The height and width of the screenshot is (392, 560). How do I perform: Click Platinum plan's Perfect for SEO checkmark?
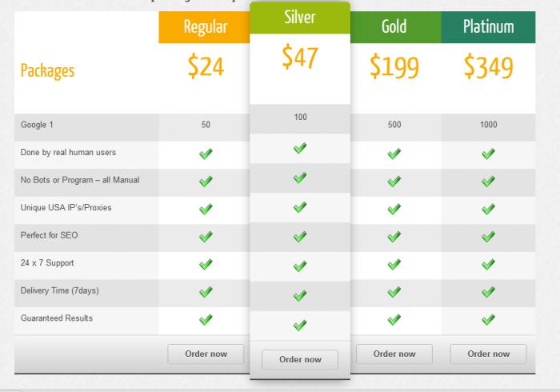(x=488, y=237)
